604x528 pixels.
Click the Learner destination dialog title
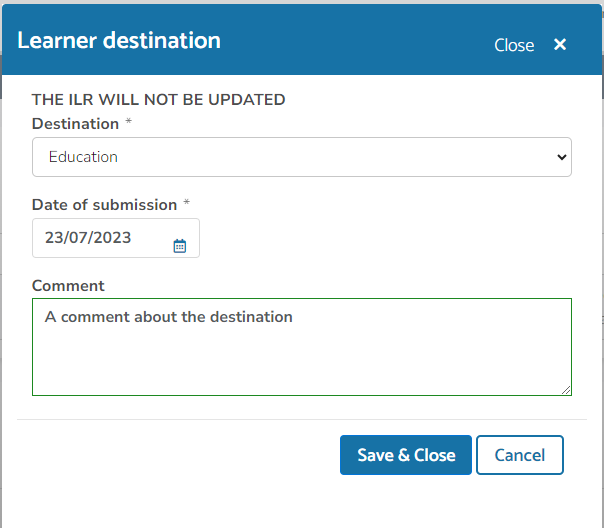(119, 40)
